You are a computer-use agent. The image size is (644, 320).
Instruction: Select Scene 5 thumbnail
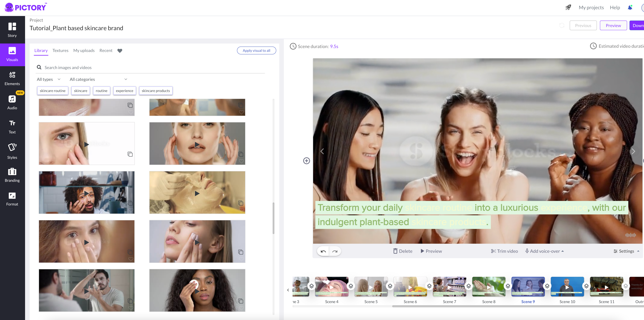(x=371, y=286)
